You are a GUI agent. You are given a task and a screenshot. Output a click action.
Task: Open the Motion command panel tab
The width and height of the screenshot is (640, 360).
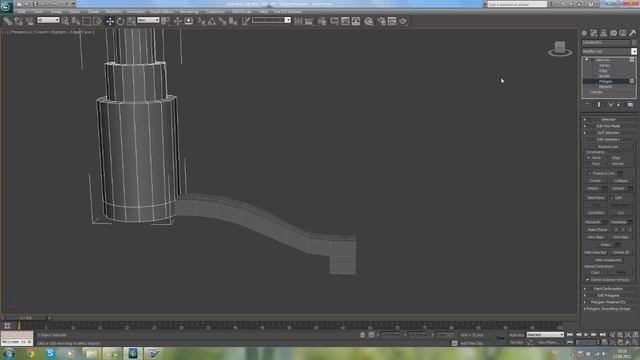[x=613, y=33]
